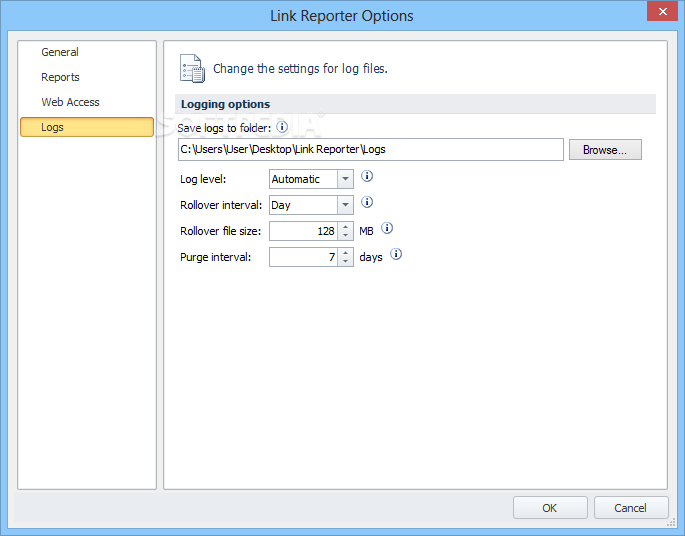Viewport: 685px width, 536px height.
Task: Increase the Purge interval days value
Action: coord(346,252)
